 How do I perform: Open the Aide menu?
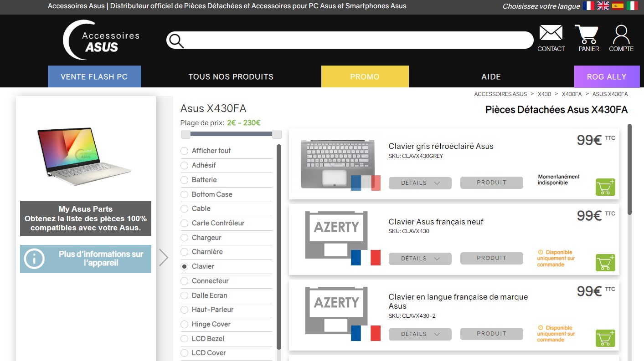pyautogui.click(x=491, y=76)
